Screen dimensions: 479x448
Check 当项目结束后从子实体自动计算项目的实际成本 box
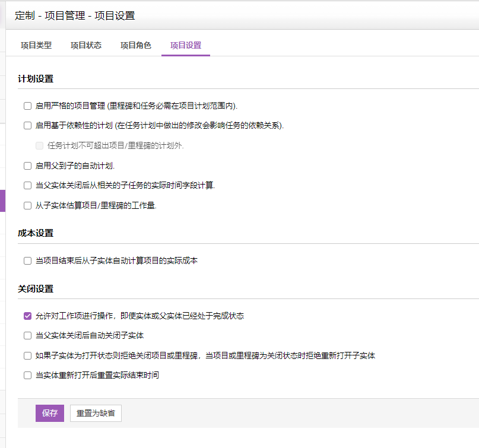(x=27, y=260)
